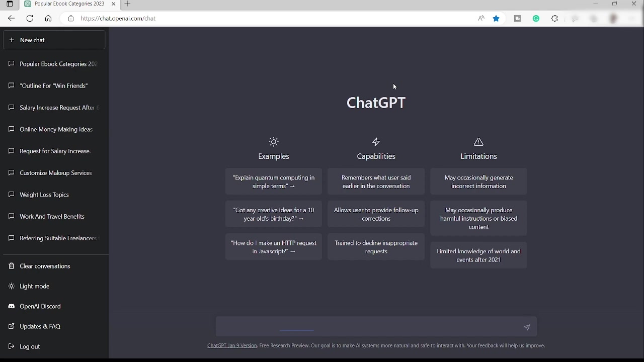Close the Popular Ebook Categories tab
The height and width of the screenshot is (362, 644).
(113, 4)
